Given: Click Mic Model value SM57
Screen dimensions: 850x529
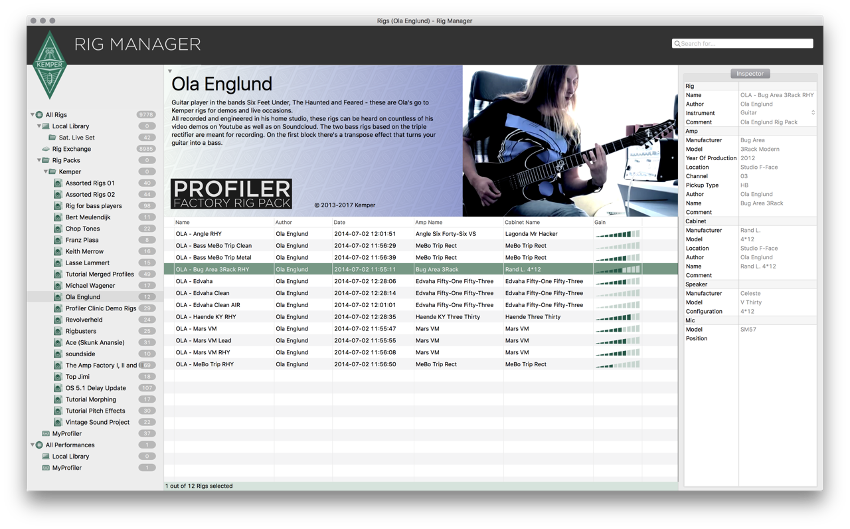Looking at the screenshot, I should tap(748, 330).
